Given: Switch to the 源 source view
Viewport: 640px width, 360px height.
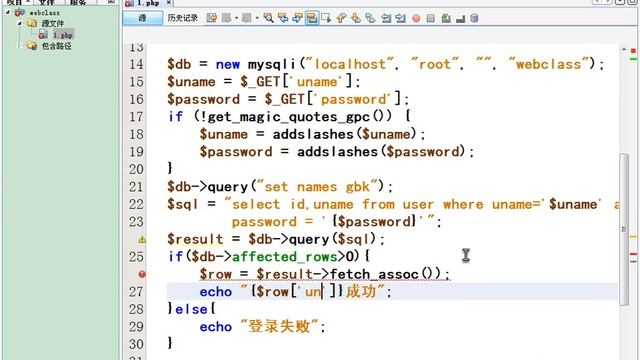Looking at the screenshot, I should (x=142, y=18).
